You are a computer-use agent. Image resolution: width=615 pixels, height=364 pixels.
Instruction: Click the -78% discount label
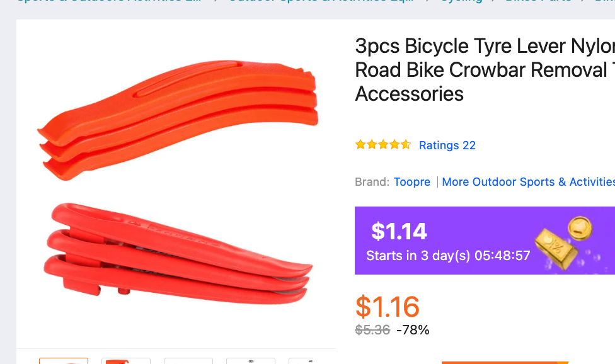413,329
